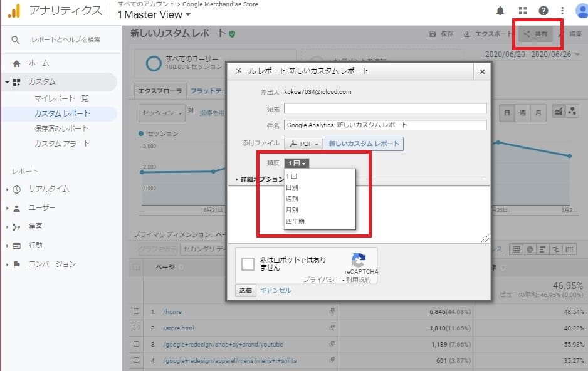Check the reCAPTCHA robot checkbox
588x371 pixels.
(248, 264)
